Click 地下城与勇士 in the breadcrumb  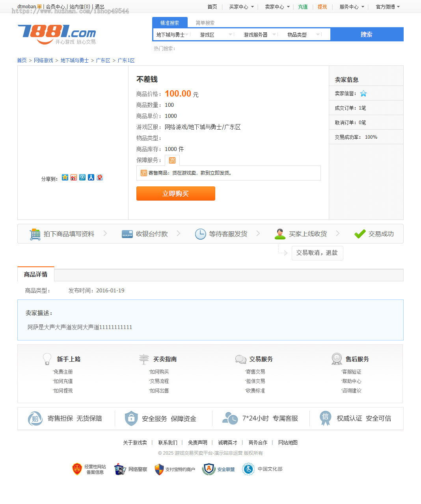tap(75, 60)
